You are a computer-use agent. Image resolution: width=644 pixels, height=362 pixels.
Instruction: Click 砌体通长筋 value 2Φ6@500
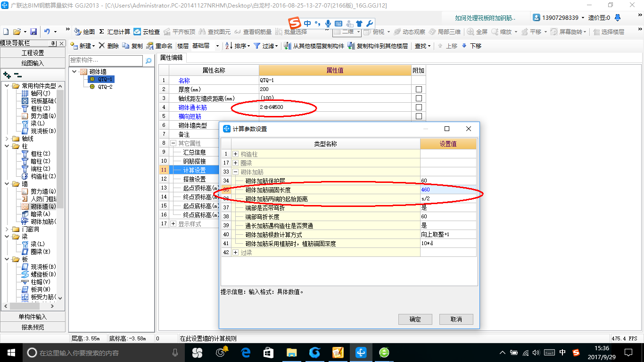tap(335, 107)
